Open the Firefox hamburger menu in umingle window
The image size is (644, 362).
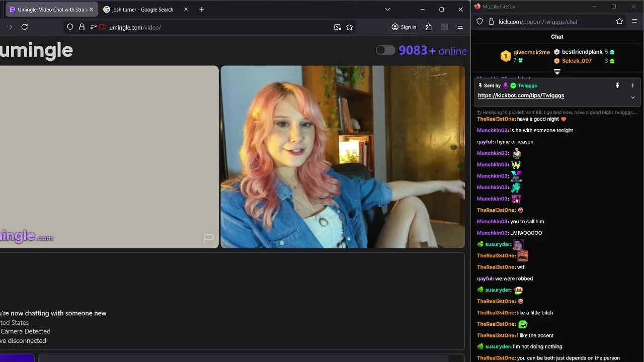[460, 27]
